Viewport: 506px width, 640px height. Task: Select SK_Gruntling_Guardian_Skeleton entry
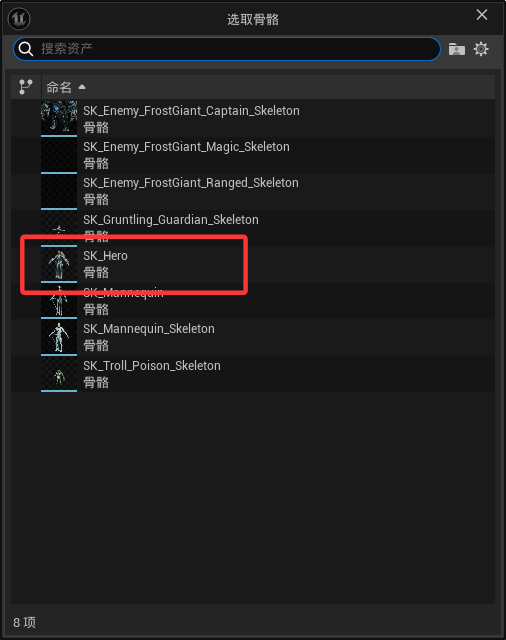(253, 228)
